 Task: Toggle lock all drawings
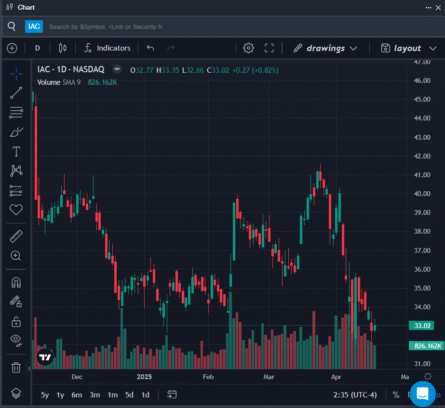(16, 321)
